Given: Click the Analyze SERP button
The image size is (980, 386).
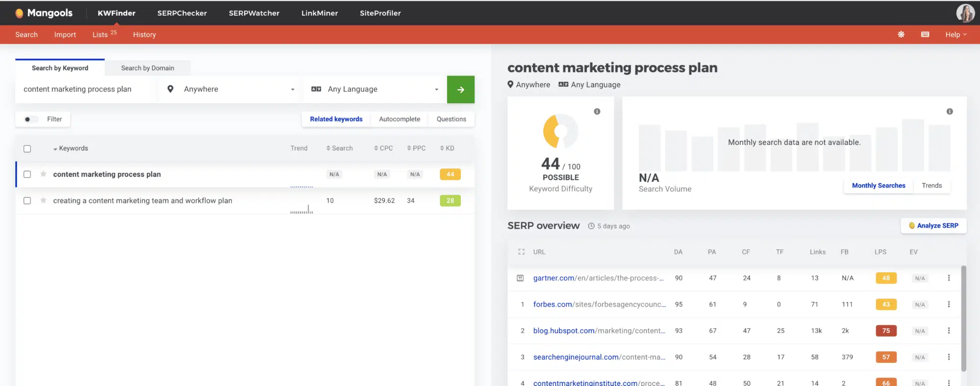Looking at the screenshot, I should coord(934,226).
